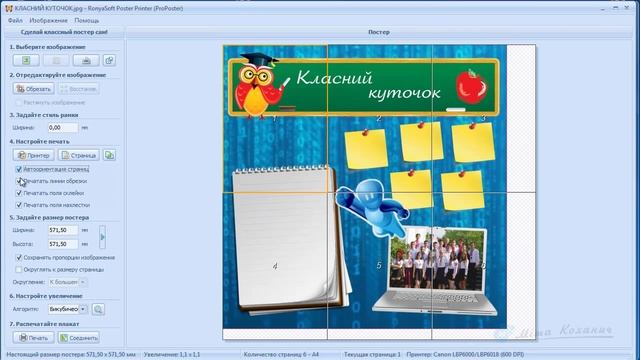Click the paste from clipboard icon in step 1
Image resolution: width=640 pixels, height=360 pixels.
point(109,60)
